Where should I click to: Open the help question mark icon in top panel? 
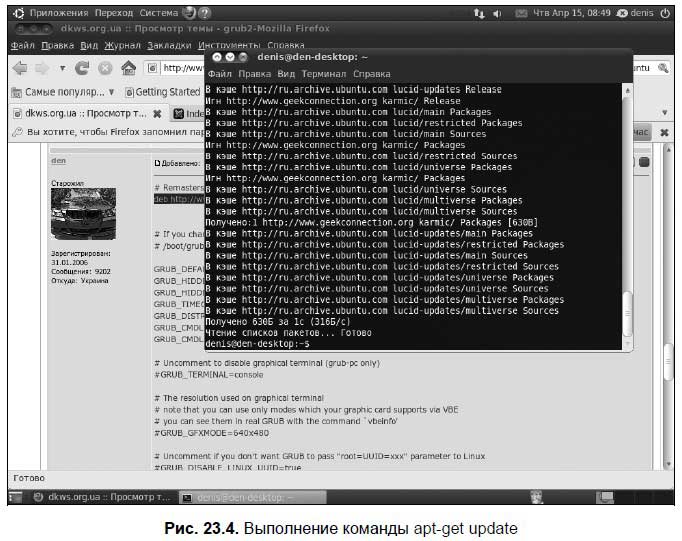[x=204, y=13]
